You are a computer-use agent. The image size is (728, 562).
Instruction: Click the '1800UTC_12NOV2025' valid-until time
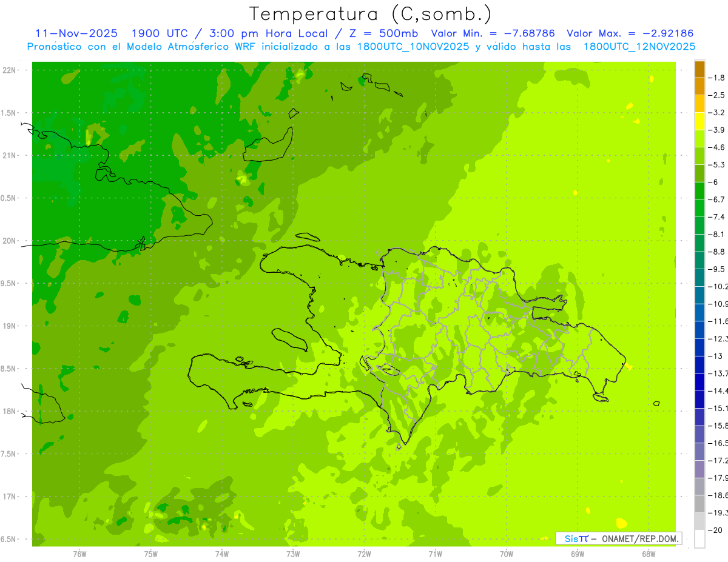[639, 47]
